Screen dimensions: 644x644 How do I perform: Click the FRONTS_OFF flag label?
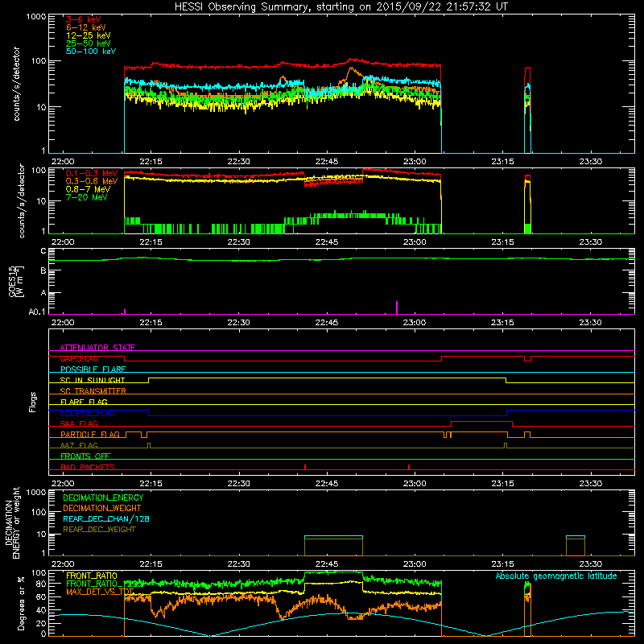point(85,456)
